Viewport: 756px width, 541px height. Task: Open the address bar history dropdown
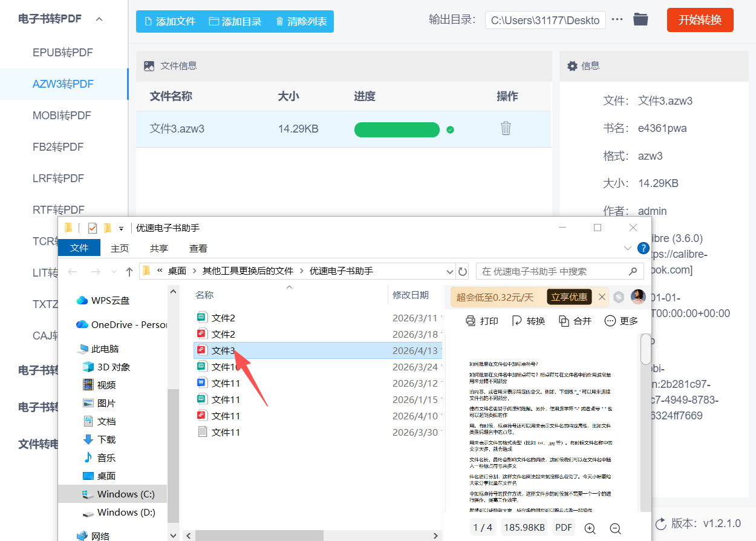[449, 272]
